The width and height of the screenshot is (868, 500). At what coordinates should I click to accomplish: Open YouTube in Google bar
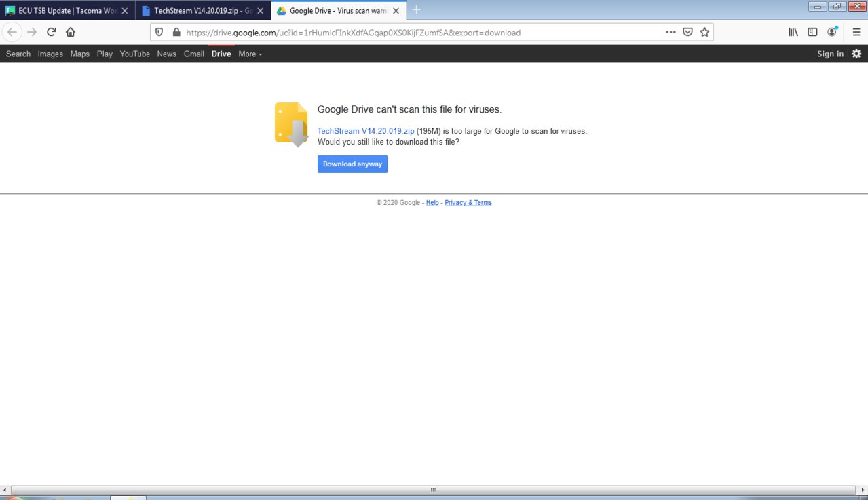[135, 54]
